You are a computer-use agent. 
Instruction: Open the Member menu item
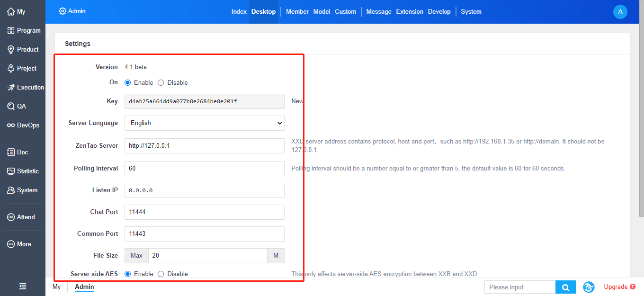click(297, 11)
